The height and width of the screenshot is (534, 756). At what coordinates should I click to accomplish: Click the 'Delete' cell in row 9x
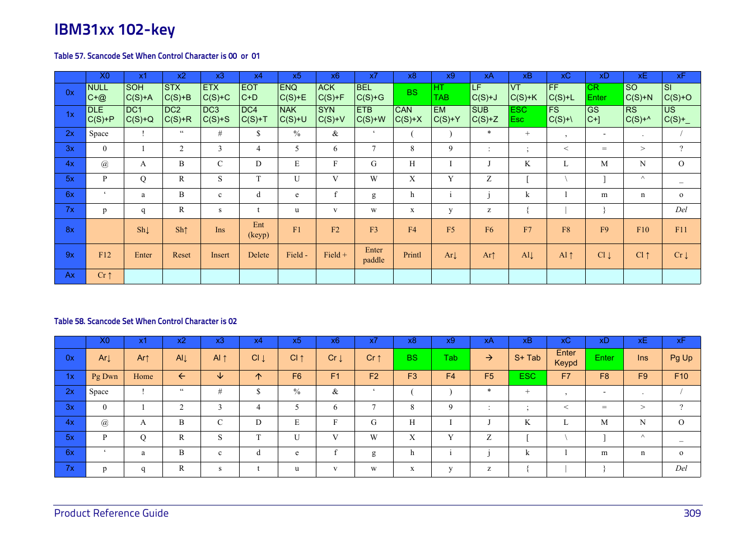tap(259, 255)
